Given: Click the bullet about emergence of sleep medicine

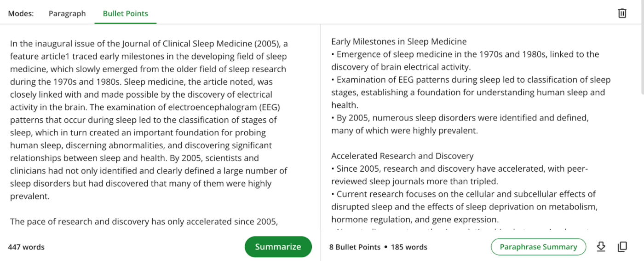Looking at the screenshot, I should click(465, 61).
